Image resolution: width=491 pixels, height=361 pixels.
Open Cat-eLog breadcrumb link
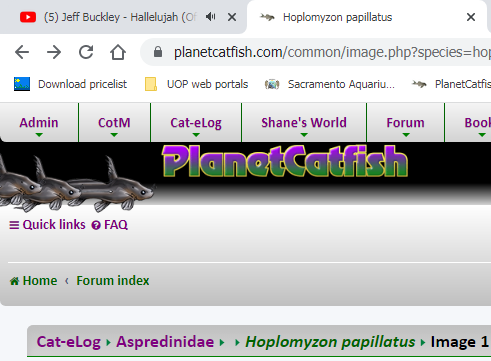(68, 342)
